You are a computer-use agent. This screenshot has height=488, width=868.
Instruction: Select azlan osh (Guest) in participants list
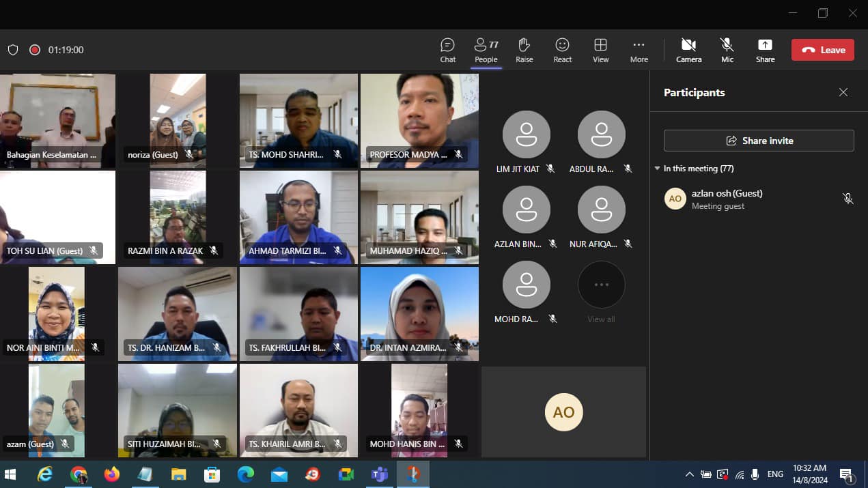tap(727, 199)
